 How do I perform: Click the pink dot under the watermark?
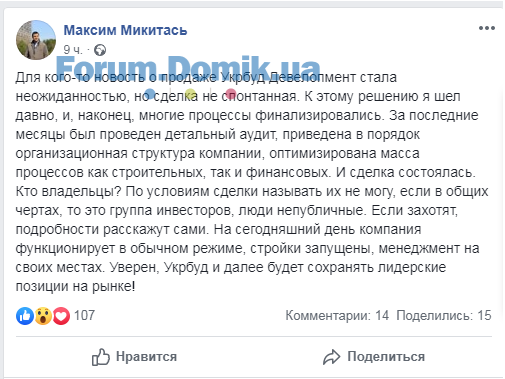[231, 94]
